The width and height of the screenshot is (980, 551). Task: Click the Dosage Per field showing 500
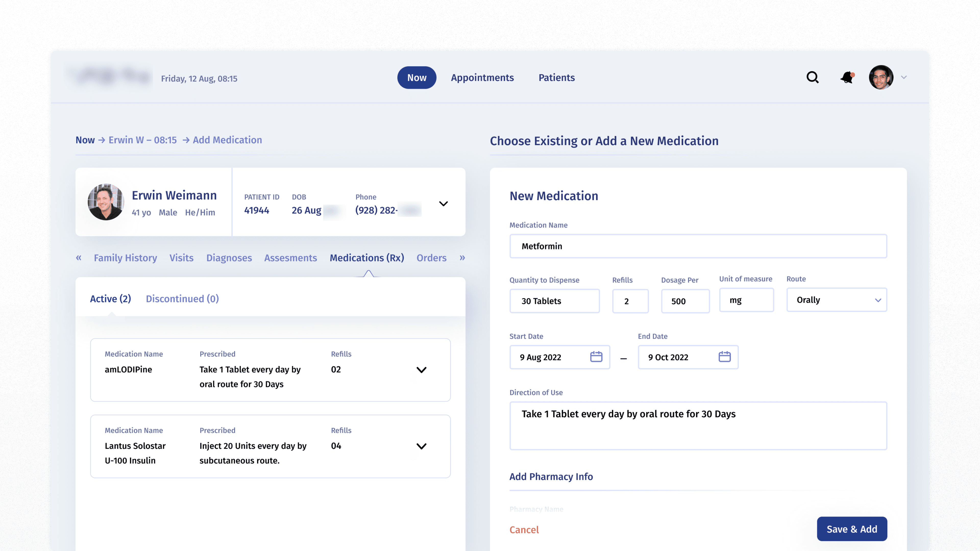(x=685, y=301)
